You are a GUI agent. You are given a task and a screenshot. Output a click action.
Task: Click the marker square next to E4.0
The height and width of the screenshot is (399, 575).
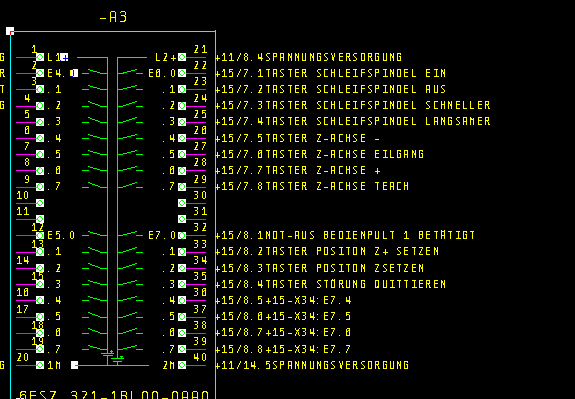74,73
